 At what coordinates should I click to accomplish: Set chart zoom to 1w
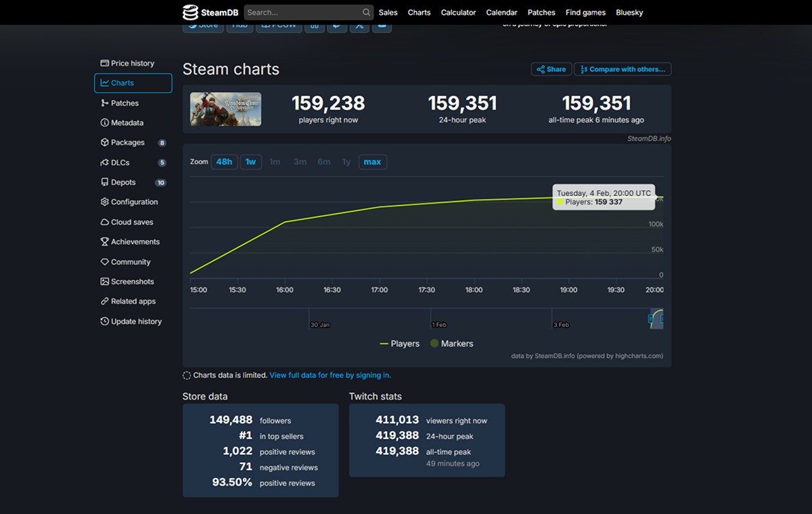click(250, 162)
